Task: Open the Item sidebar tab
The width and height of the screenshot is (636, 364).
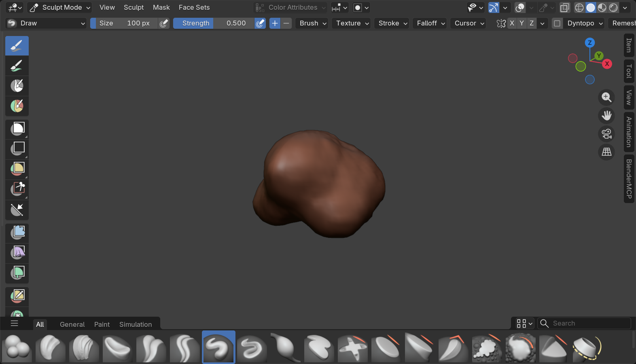Action: tap(629, 45)
